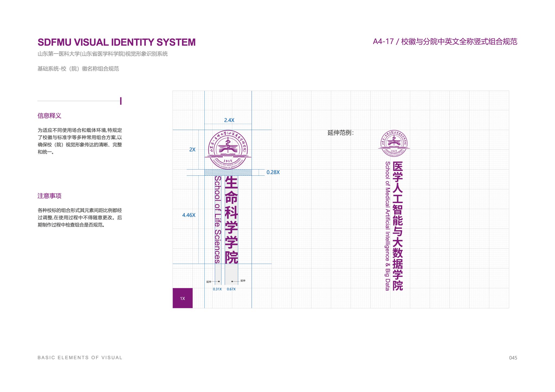Click the A4-17 page title text
Image resolution: width=555 pixels, height=392 pixels.
pos(445,41)
